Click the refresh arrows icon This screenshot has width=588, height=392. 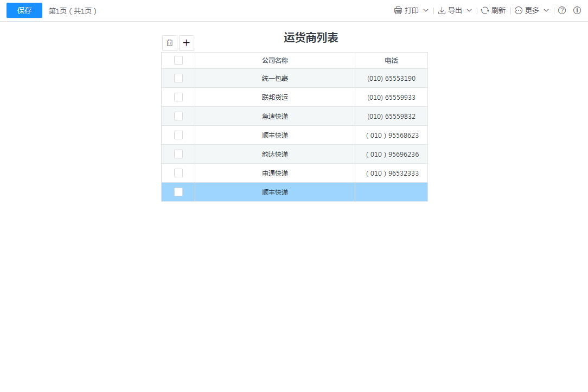[x=485, y=10]
